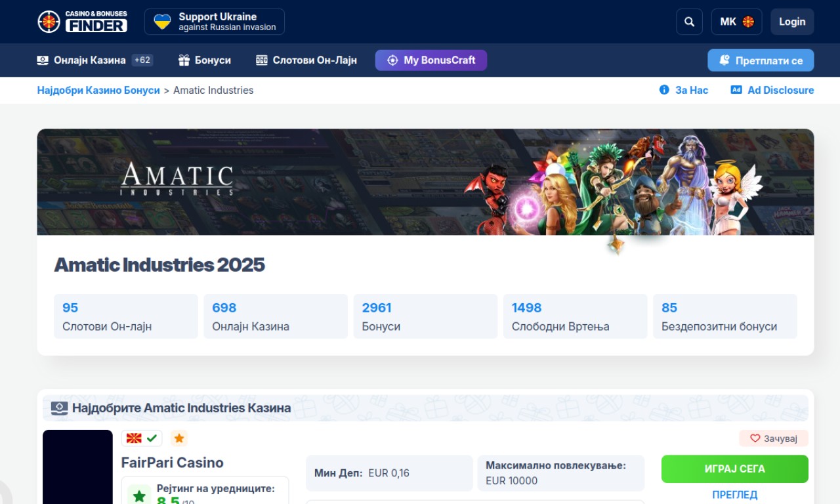Image resolution: width=840 pixels, height=504 pixels.
Task: Click the Support Ukraine banner
Action: point(215,22)
